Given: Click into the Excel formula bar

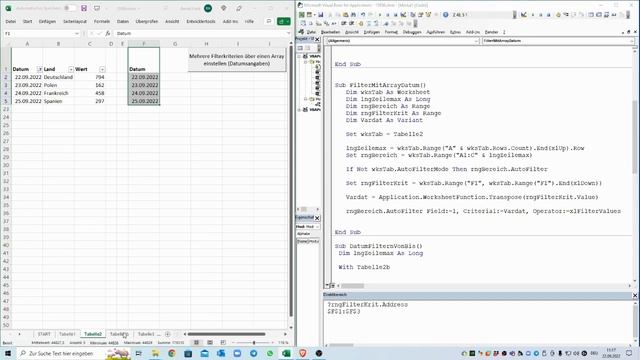Looking at the screenshot, I should pyautogui.click(x=200, y=33).
